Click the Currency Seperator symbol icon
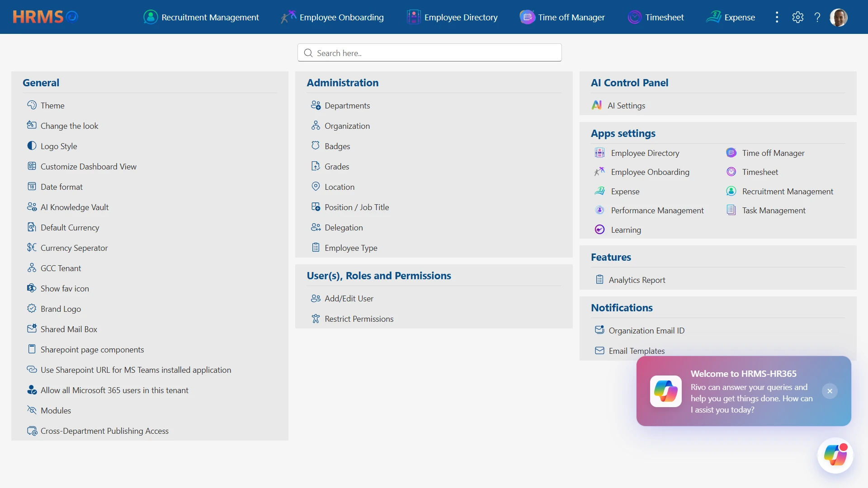This screenshot has height=488, width=868. [32, 247]
